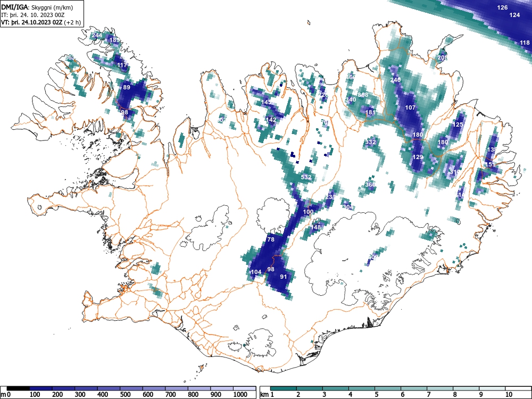
Task: Click the '1000' label on the metre scale
Action: tap(240, 395)
